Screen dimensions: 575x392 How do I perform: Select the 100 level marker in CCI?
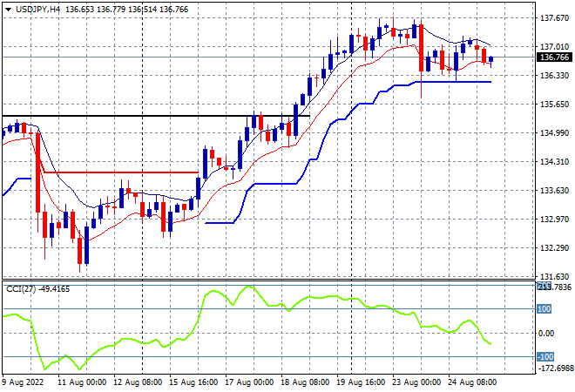544,309
